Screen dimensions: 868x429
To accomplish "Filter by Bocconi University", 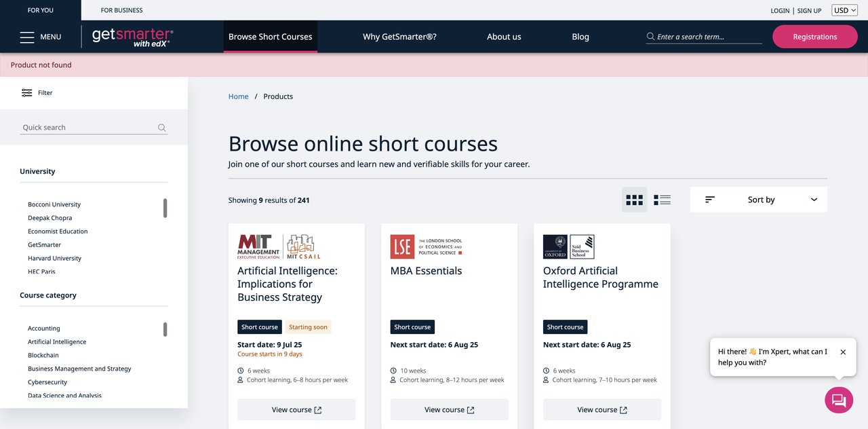I will click(54, 204).
